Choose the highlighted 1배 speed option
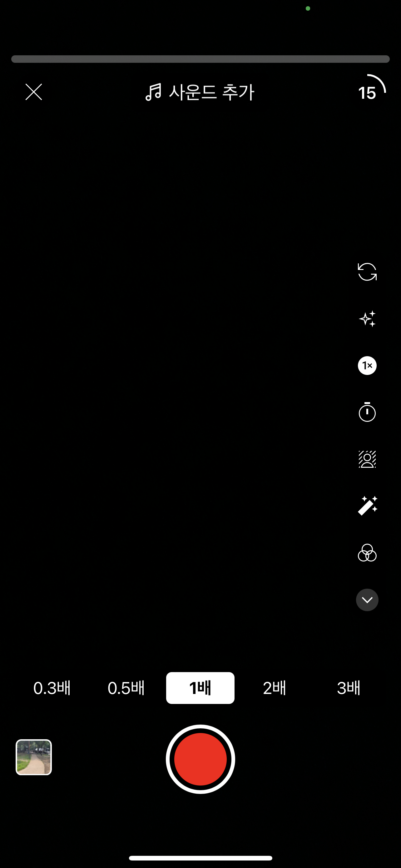 click(x=200, y=688)
